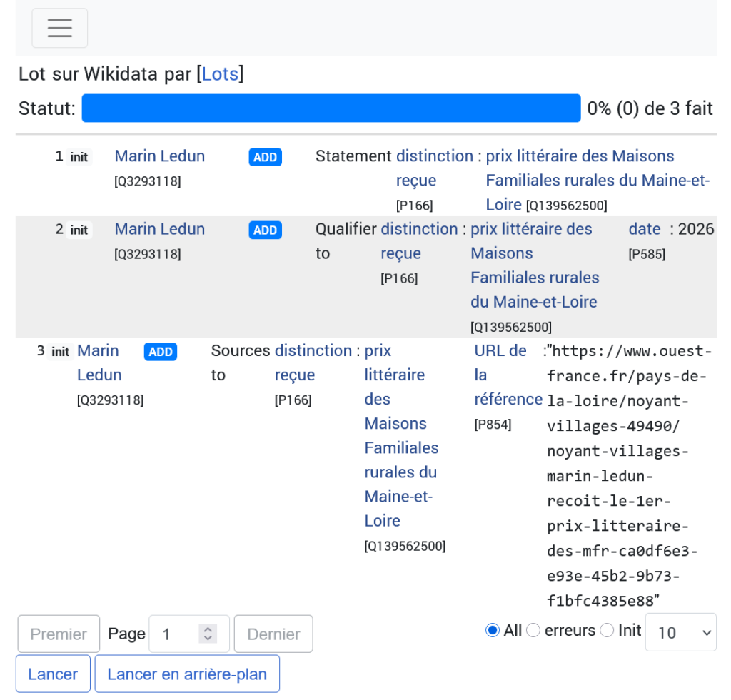Click the ADD badge in row 3

(161, 352)
